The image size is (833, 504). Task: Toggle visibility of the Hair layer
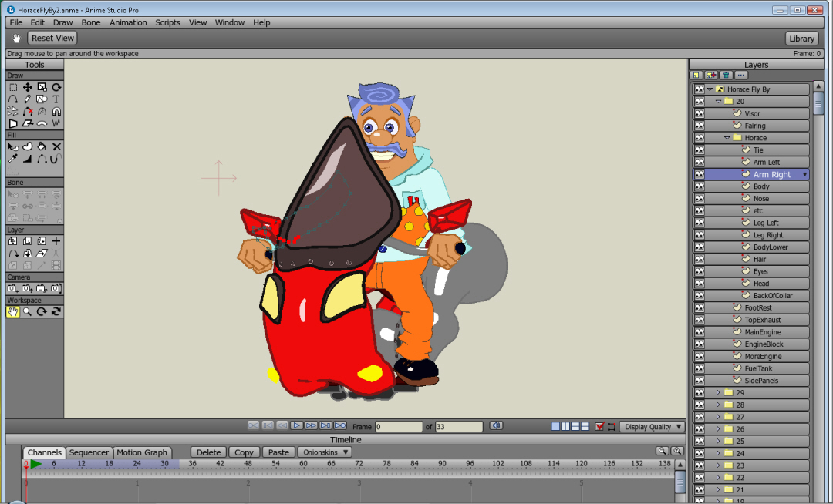tap(698, 259)
